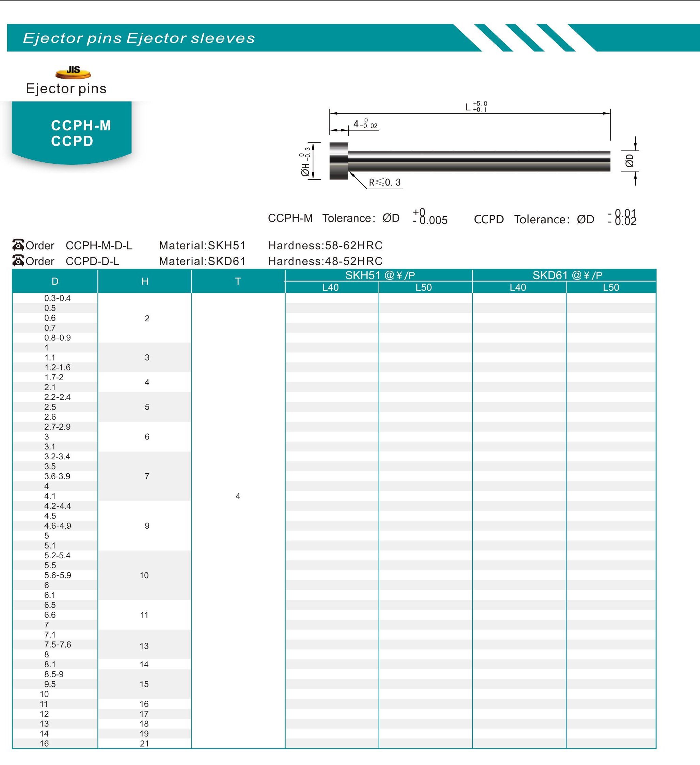Click H value 21 in last row
The height and width of the screenshot is (765, 700).
(x=144, y=744)
